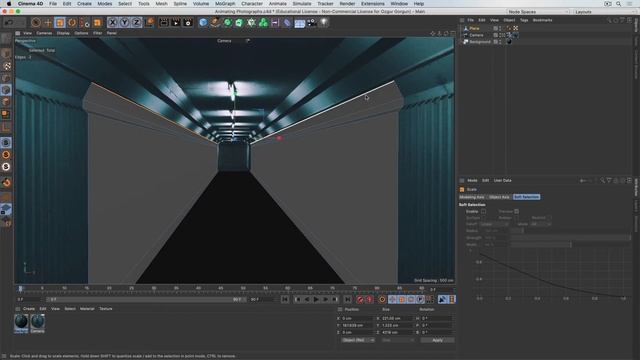Viewport: 640px width, 360px height.
Task: Switch to the Modeling Axis tab
Action: (472, 197)
